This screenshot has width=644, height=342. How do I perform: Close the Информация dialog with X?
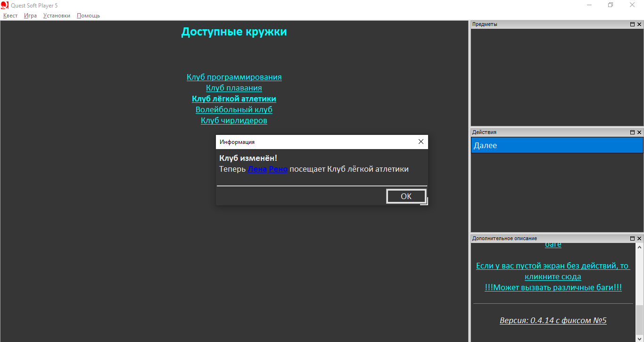click(x=421, y=142)
